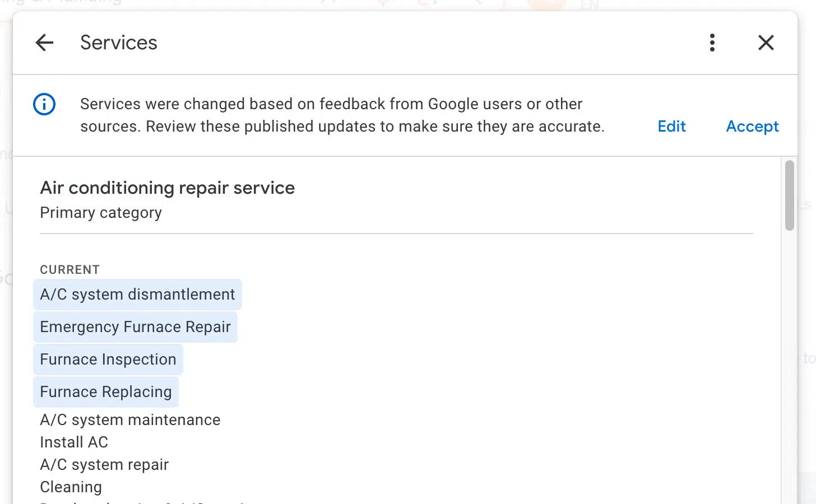The height and width of the screenshot is (504, 816).
Task: Select the Emergency Furnace Repair chip
Action: pyautogui.click(x=135, y=327)
